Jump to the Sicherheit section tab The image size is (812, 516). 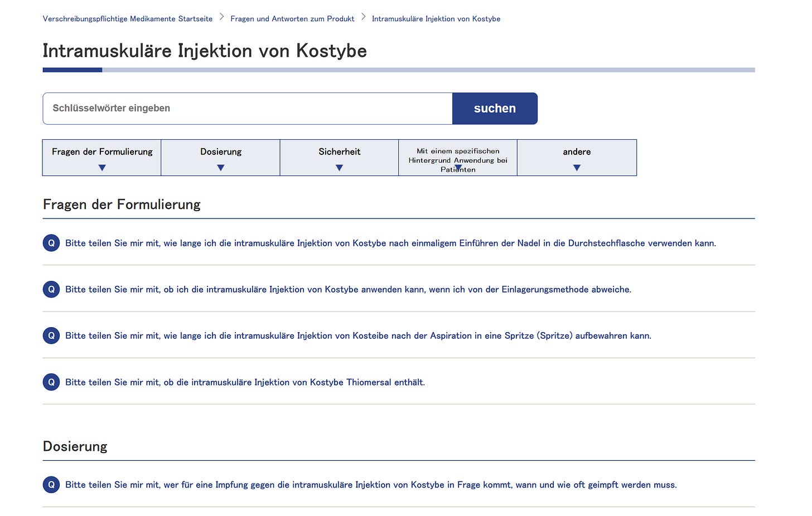(x=339, y=158)
